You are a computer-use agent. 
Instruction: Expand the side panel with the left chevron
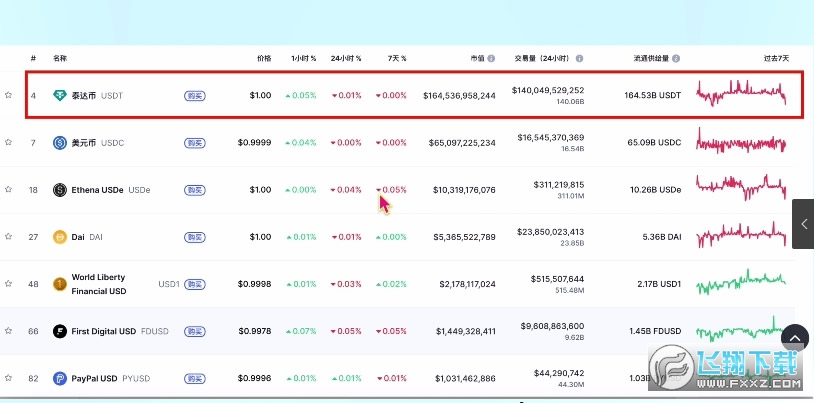tap(803, 225)
